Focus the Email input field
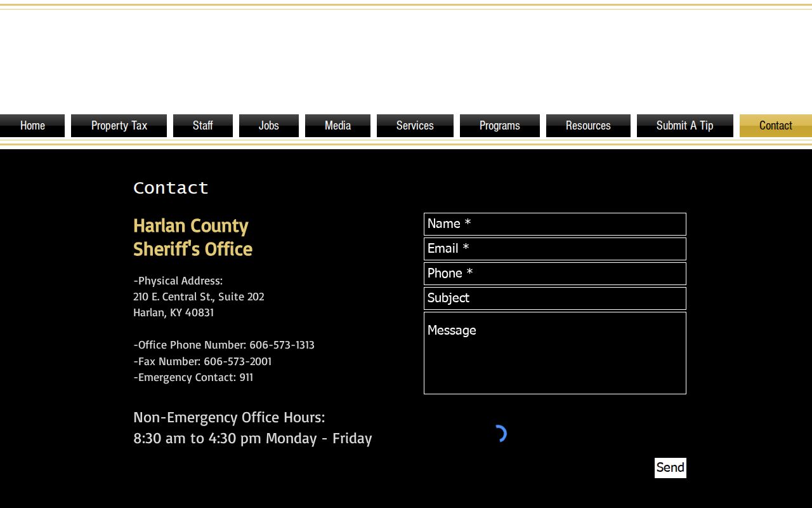Image resolution: width=812 pixels, height=508 pixels. (x=555, y=249)
